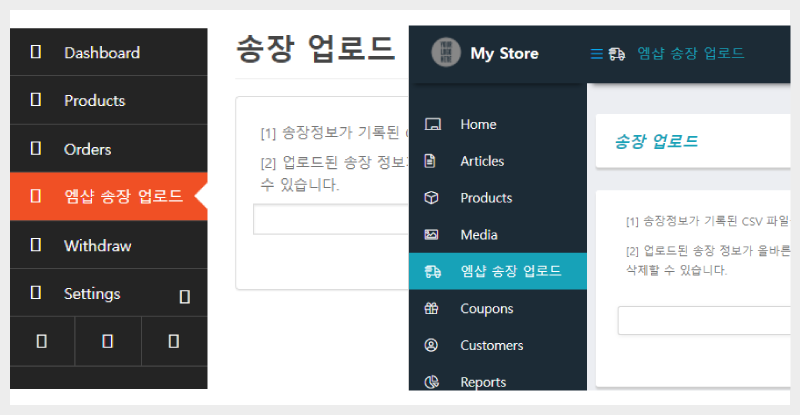The width and height of the screenshot is (800, 415).
Task: Click the Media image icon
Action: [x=431, y=234]
